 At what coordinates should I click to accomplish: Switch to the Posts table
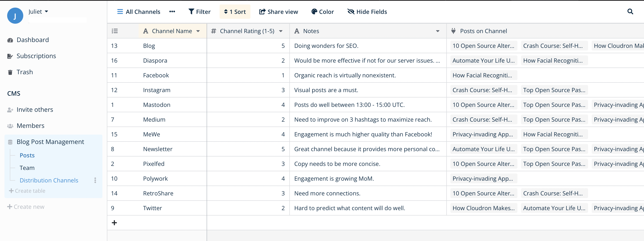(27, 155)
